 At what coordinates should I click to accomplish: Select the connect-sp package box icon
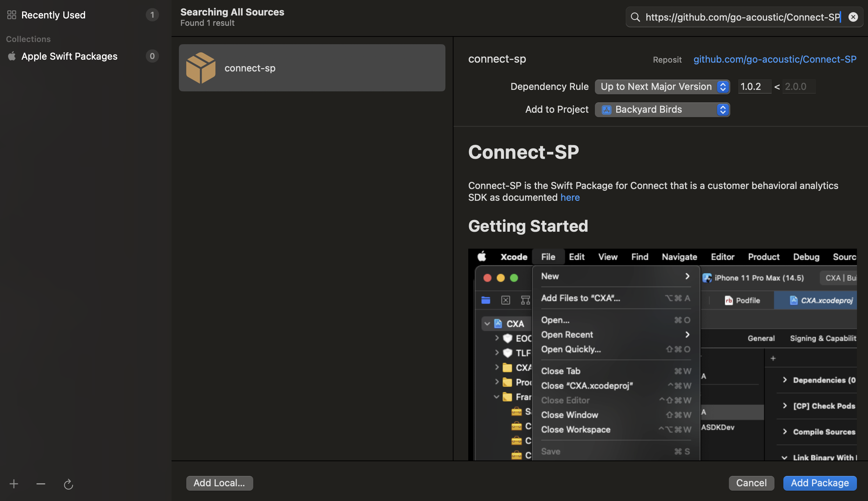[201, 68]
